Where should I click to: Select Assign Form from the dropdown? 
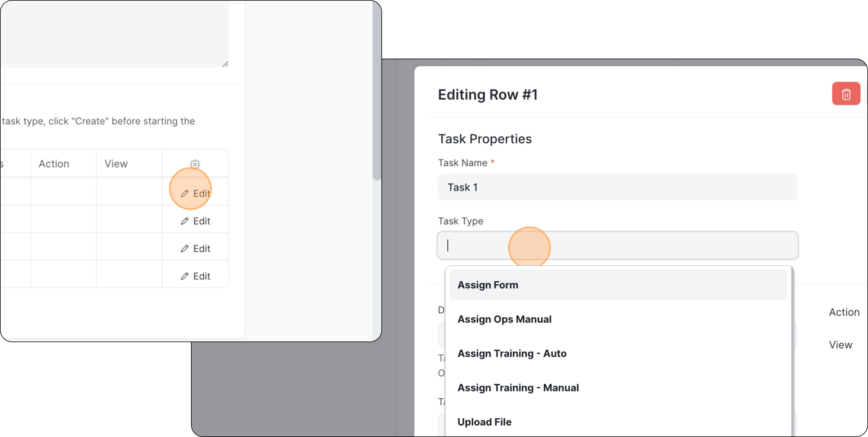487,285
